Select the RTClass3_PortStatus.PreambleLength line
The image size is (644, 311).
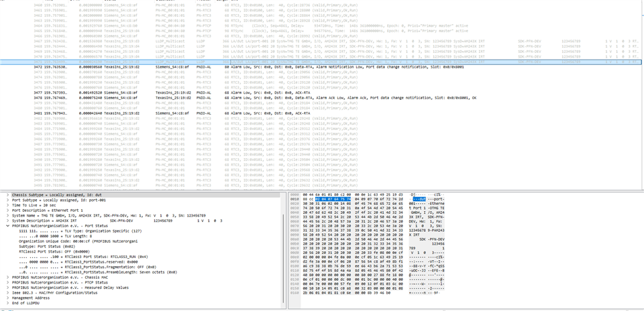(98, 272)
